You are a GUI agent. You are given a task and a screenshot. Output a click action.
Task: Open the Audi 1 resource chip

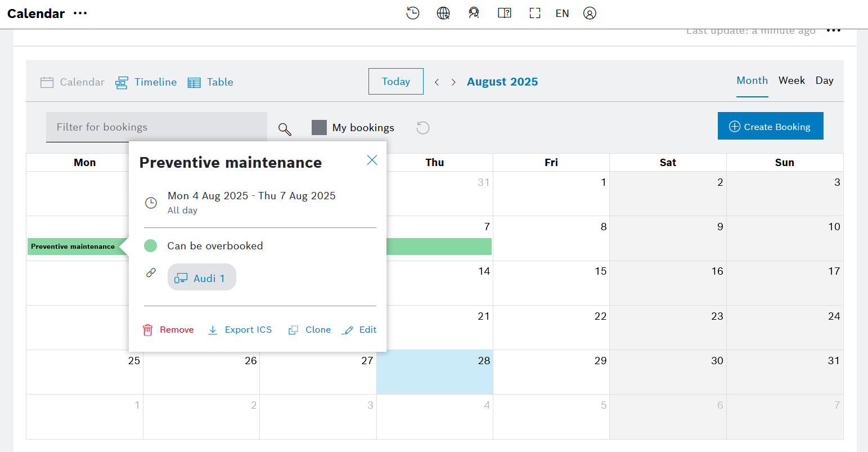(202, 278)
